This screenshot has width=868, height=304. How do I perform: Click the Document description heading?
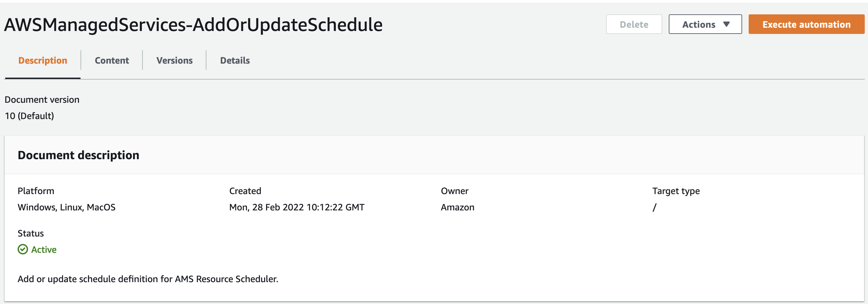[79, 155]
